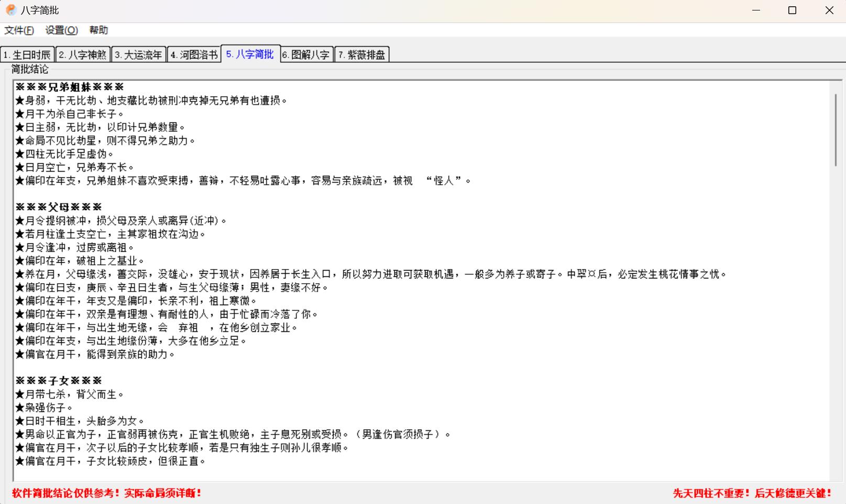
Task: Select the 5.八字简批 tab
Action: tap(250, 54)
